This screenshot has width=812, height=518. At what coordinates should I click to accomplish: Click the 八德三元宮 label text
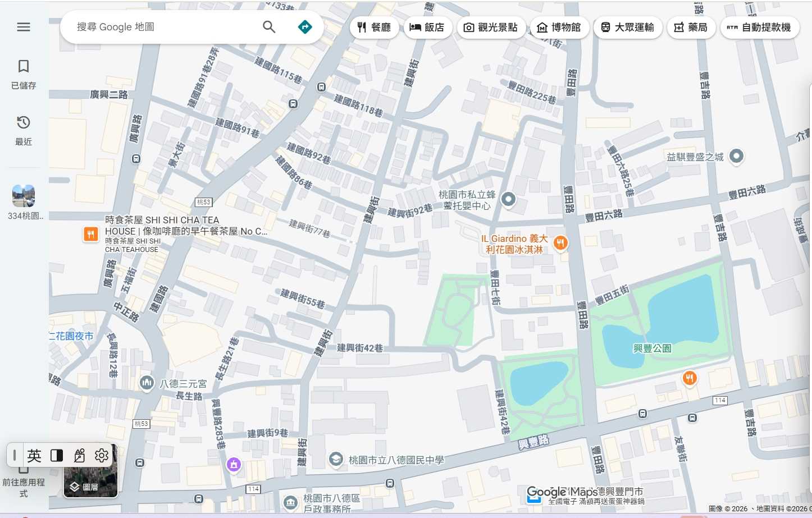point(183,384)
